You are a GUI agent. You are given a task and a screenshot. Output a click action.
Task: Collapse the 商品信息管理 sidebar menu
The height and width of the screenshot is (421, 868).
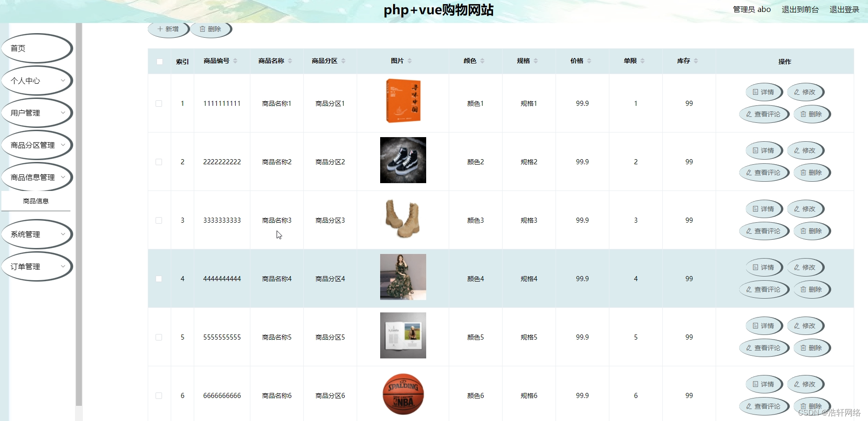point(37,177)
